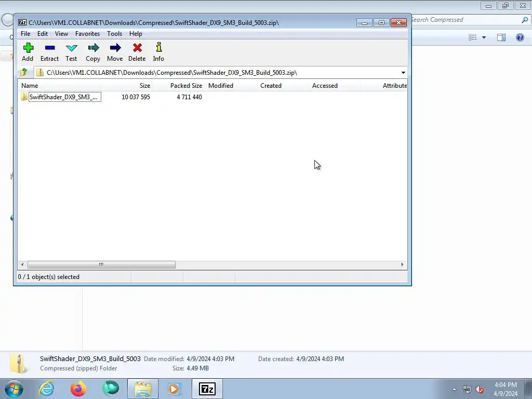This screenshot has height=399, width=532.
Task: Click the 7-Zip address path field
Action: coord(220,73)
